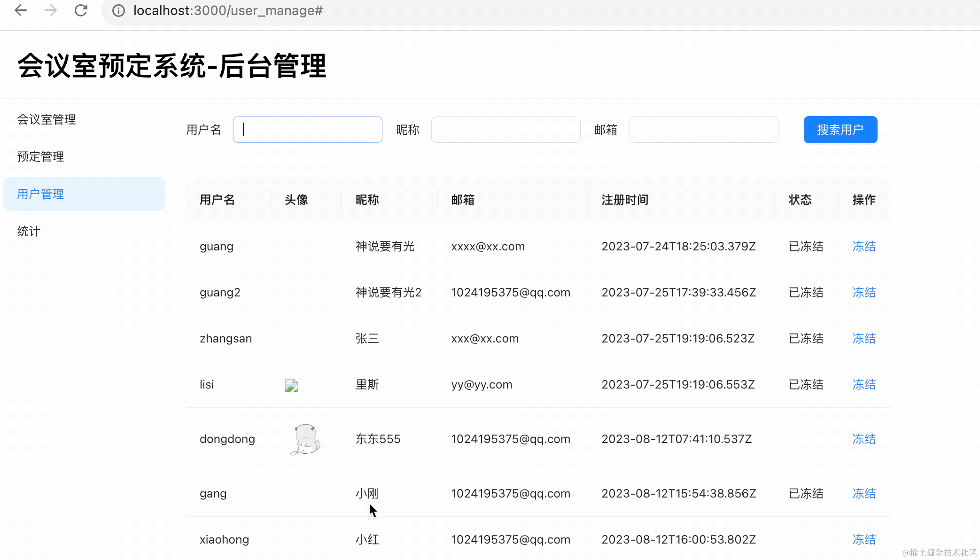Image resolution: width=980 pixels, height=560 pixels.
Task: Focus the 用户名 search input
Action: [x=308, y=130]
